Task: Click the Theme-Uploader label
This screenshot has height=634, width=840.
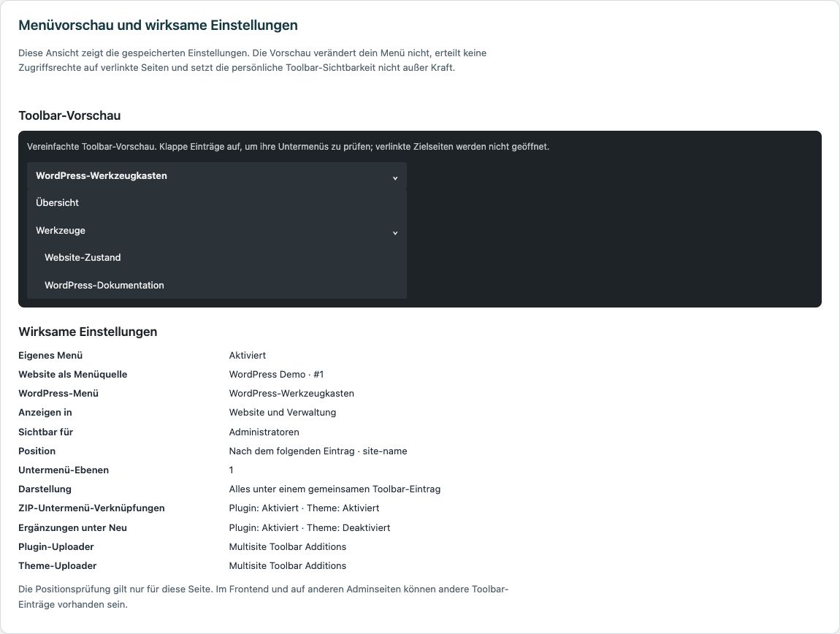Action: coord(58,566)
